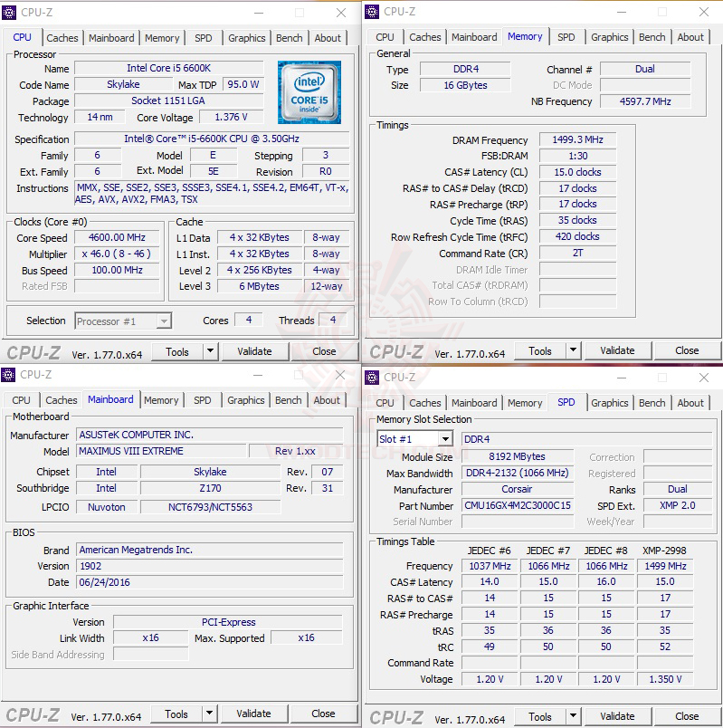Click the SPD Ext. field XMP 2.0

click(x=678, y=505)
